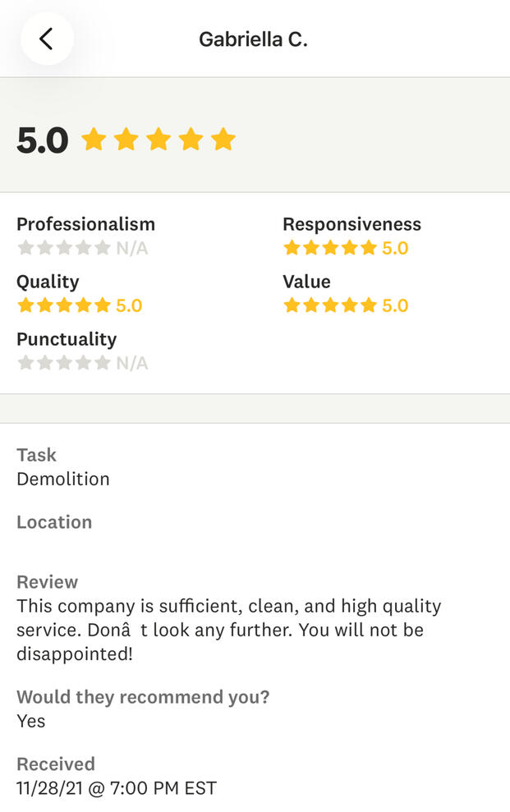Viewport: 510px width, 812px height.
Task: Tap the Value category label
Action: (306, 282)
